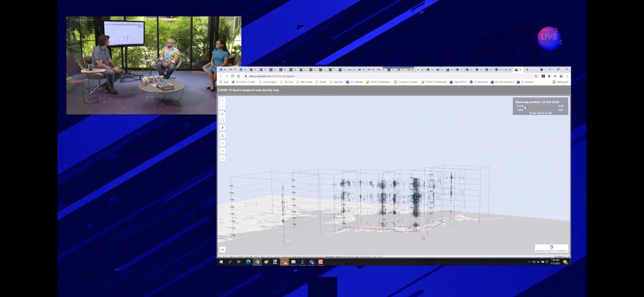Open the Coronavirus Update bookmark
The width and height of the screenshot is (644, 297).
click(406, 82)
